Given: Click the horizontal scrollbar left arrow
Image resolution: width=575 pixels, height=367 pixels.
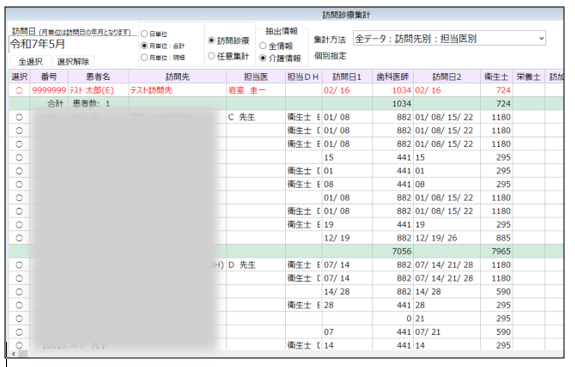Looking at the screenshot, I should tap(14, 354).
